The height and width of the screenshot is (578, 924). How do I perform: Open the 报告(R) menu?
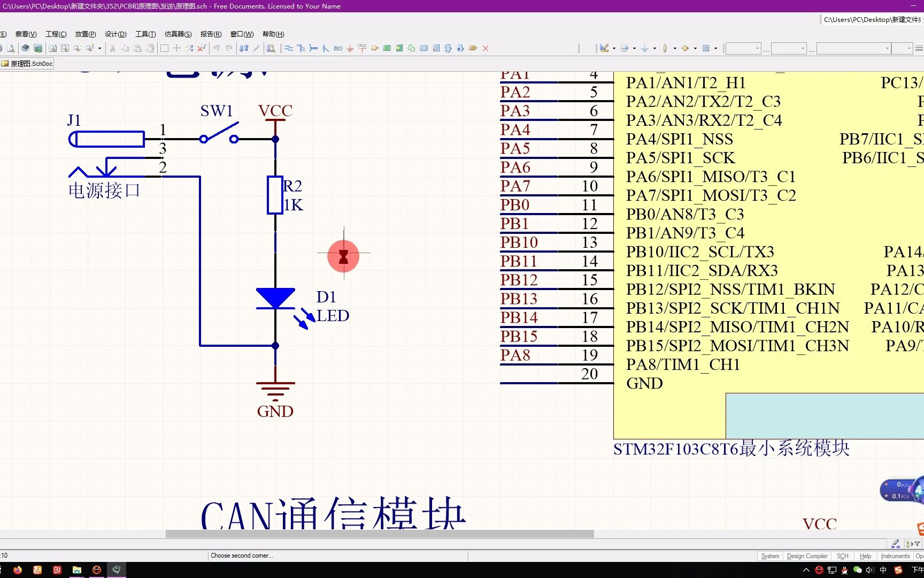pos(211,34)
